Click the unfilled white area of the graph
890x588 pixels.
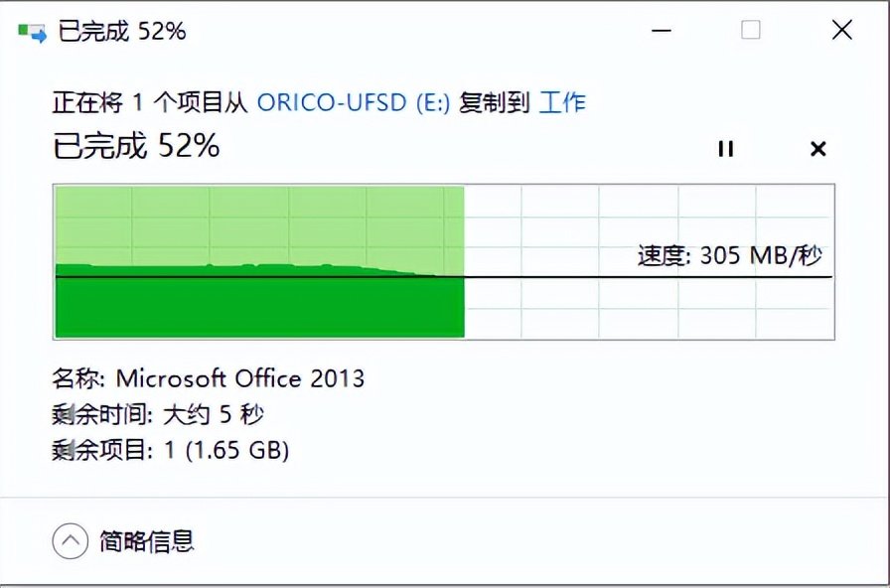click(x=646, y=214)
